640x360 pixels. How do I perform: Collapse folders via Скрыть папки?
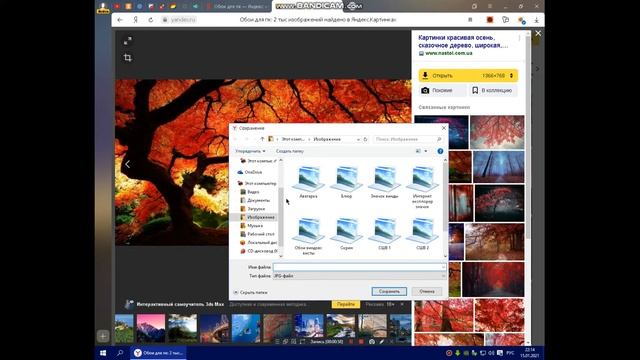pos(251,293)
